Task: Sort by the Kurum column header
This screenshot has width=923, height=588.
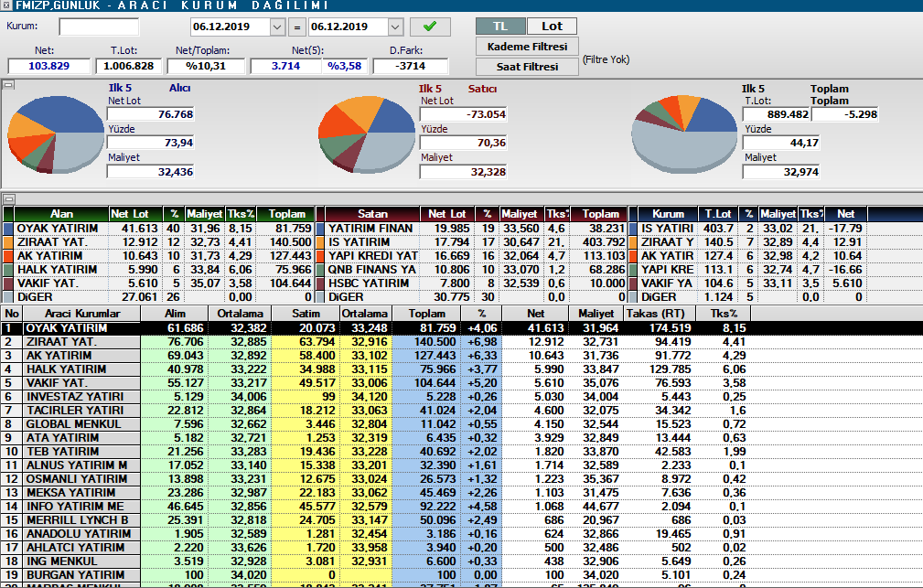Action: tap(668, 214)
